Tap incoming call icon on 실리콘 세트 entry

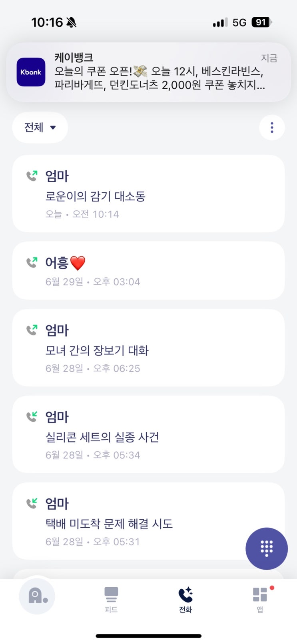tap(32, 416)
